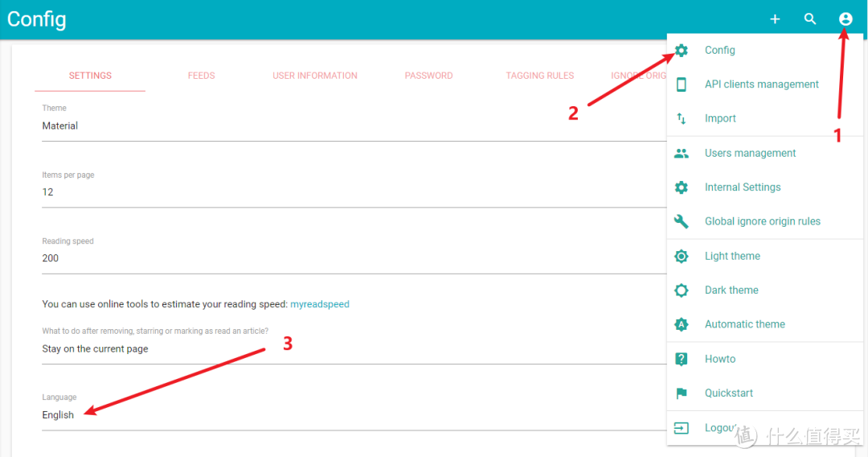Click the user account icon
Viewport: 868px width, 457px height.
pos(845,19)
